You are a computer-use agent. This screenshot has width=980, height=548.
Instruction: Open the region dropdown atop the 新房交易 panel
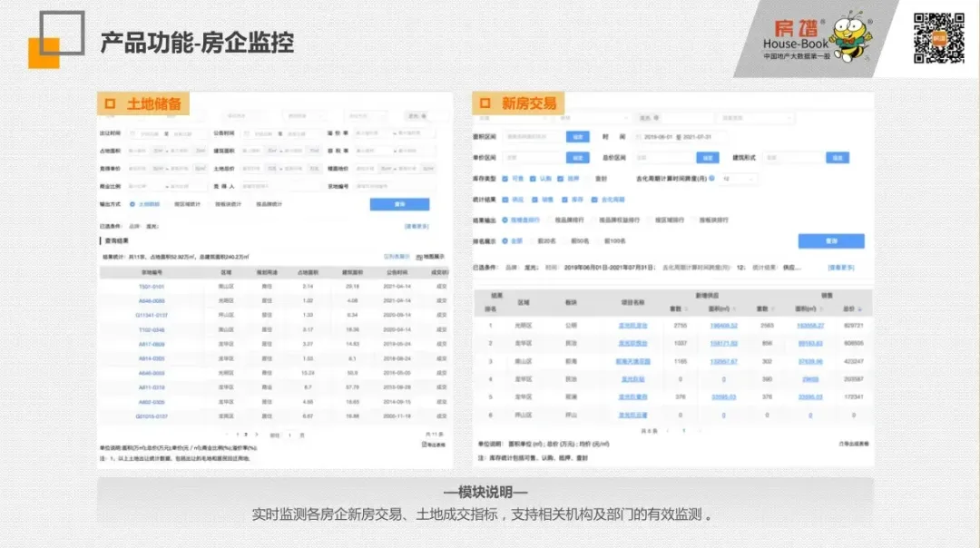click(x=511, y=118)
